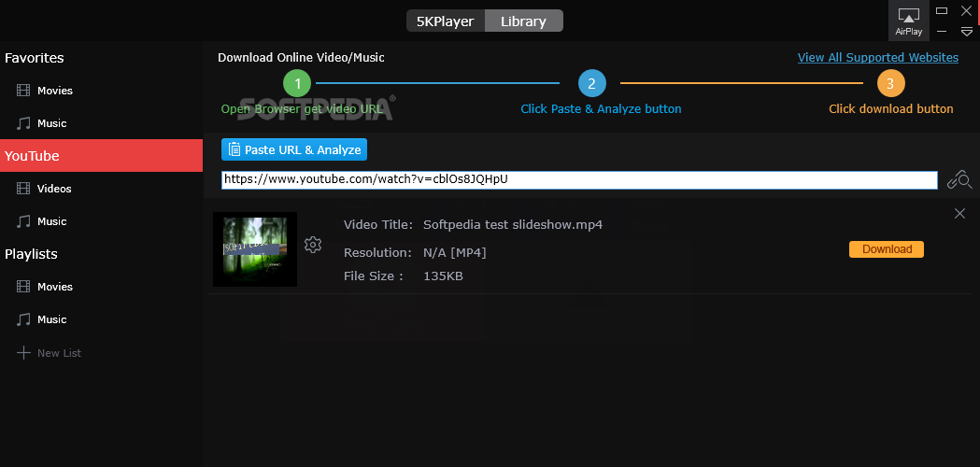Download the Softpedia test slideshow video
Viewport: 980px width, 467px height.
887,248
